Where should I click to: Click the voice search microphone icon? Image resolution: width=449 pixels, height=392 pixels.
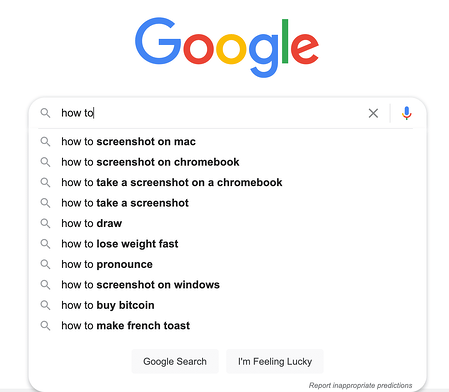point(406,113)
